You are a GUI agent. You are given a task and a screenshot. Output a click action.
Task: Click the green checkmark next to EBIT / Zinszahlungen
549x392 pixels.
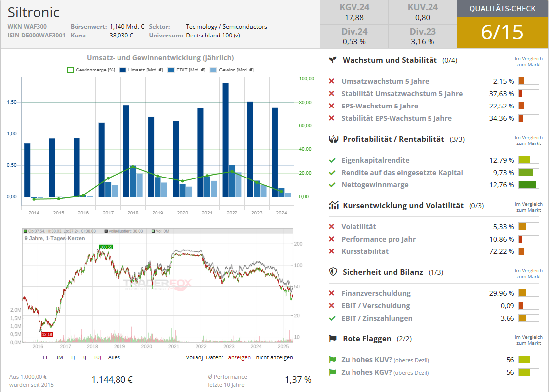(332, 318)
